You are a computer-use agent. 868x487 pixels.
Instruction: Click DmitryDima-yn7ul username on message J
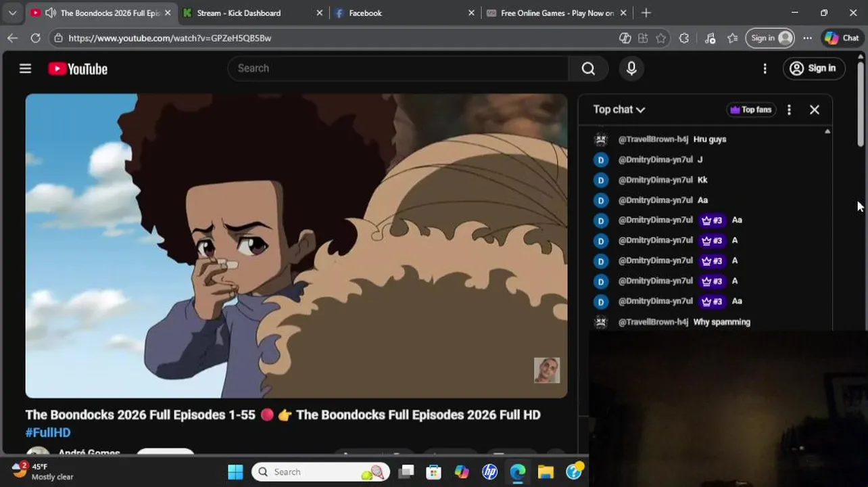pyautogui.click(x=656, y=160)
